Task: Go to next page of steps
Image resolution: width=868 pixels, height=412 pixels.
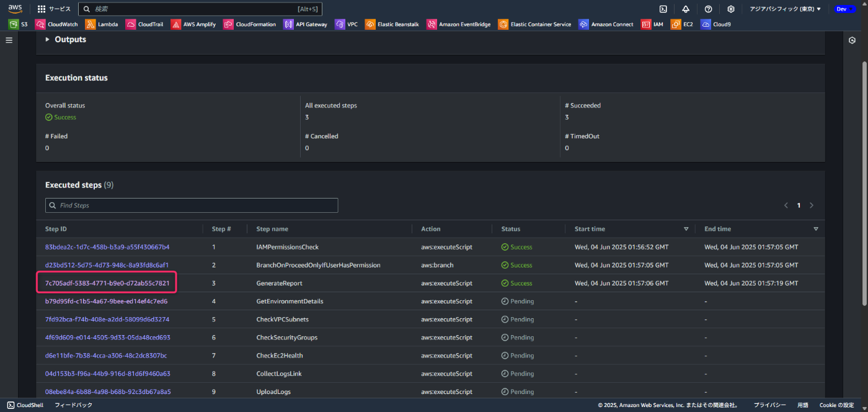Action: tap(812, 205)
